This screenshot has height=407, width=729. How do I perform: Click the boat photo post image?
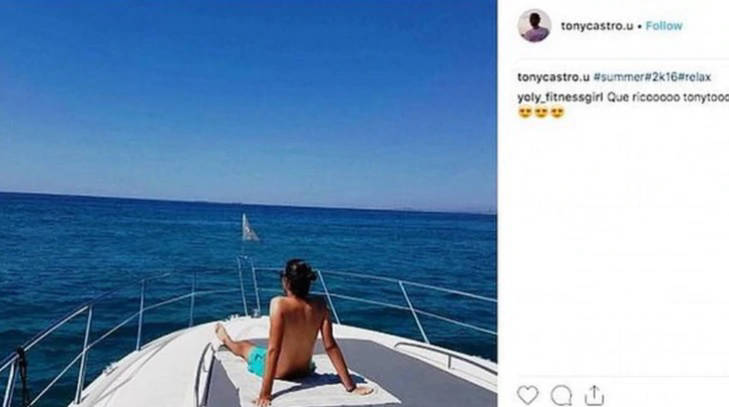pos(248,203)
